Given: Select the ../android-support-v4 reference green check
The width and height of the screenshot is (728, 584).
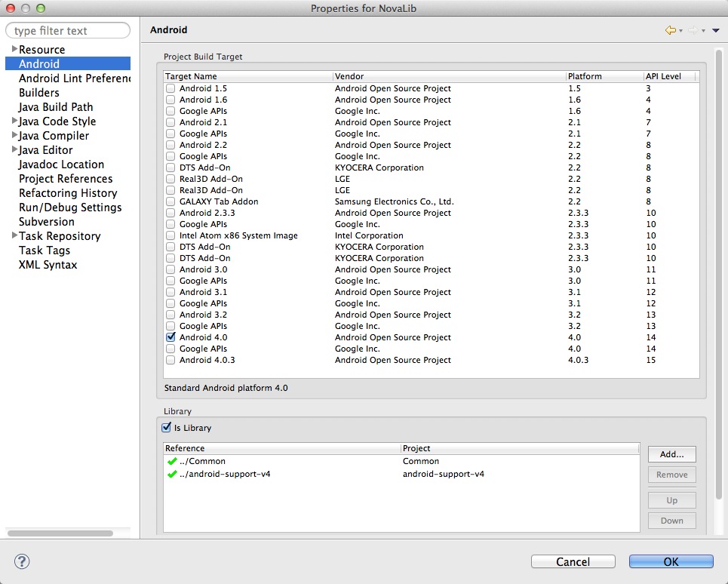Looking at the screenshot, I should coord(172,474).
